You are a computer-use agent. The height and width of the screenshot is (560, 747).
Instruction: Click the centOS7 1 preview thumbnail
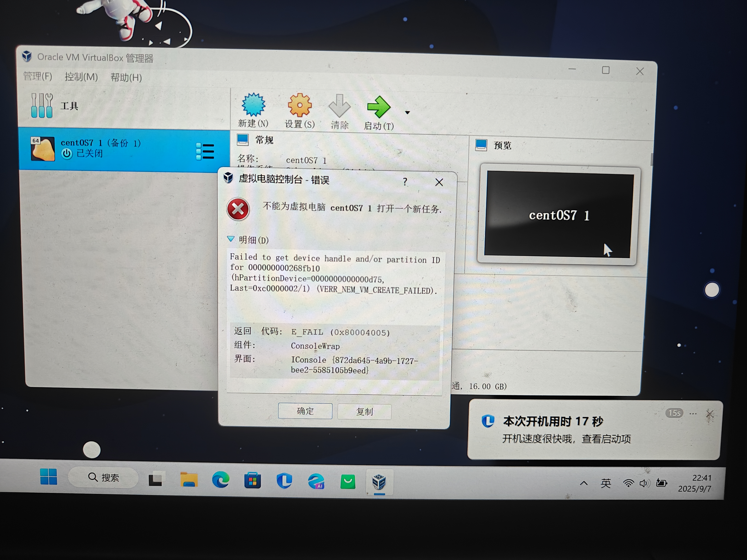point(558,215)
